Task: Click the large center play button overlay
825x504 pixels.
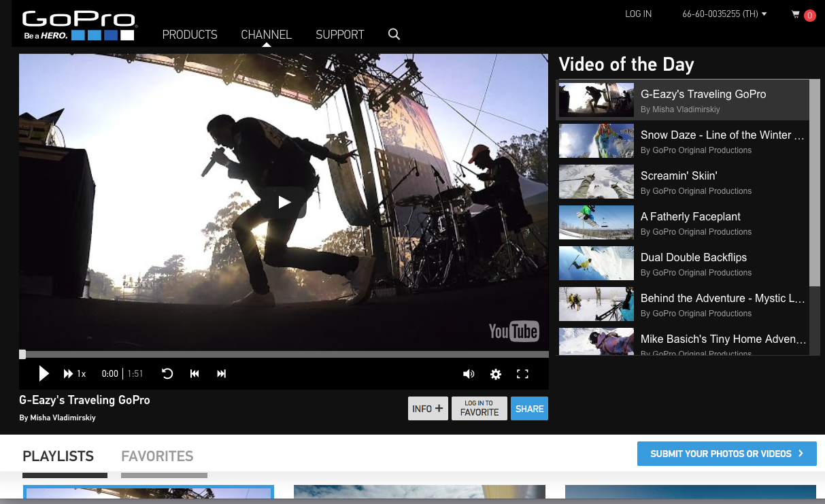Action: tap(284, 202)
